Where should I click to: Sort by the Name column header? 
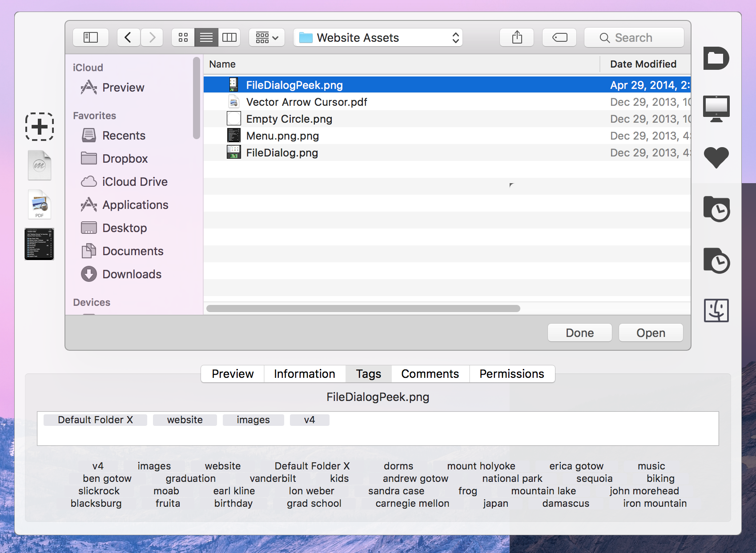click(402, 64)
